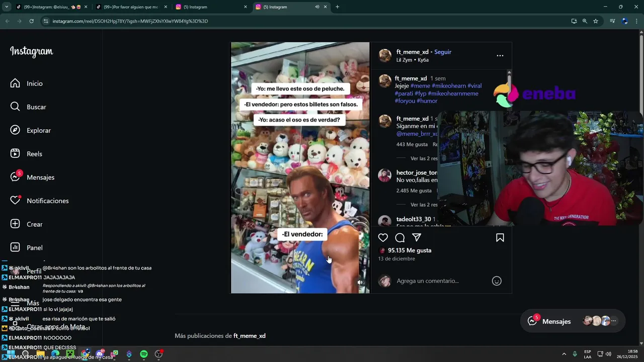
Task: Open the emoji picker in comment box
Action: [497, 281]
